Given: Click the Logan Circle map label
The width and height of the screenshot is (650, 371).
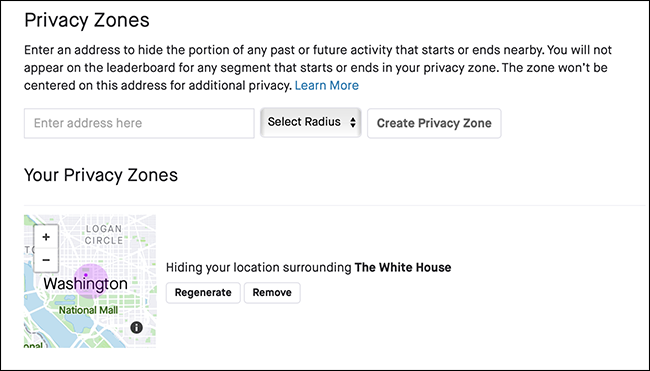Looking at the screenshot, I should tap(104, 235).
